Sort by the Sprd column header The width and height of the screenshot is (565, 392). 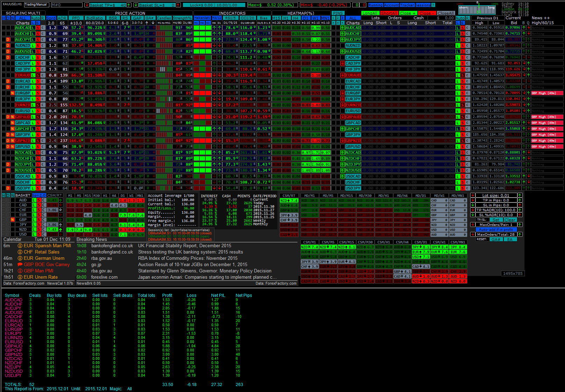click(x=51, y=18)
